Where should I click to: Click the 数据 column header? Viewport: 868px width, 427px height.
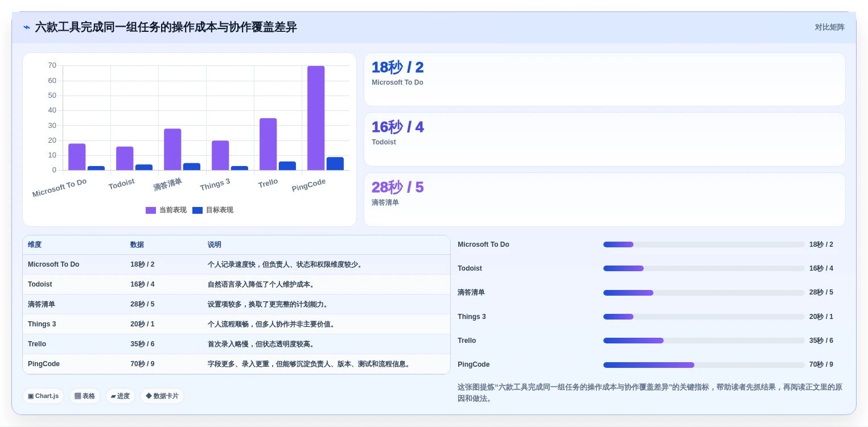click(x=137, y=244)
